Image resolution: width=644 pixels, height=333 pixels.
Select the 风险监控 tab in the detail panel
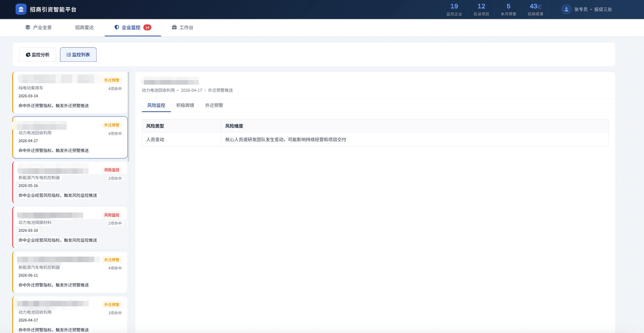[156, 105]
